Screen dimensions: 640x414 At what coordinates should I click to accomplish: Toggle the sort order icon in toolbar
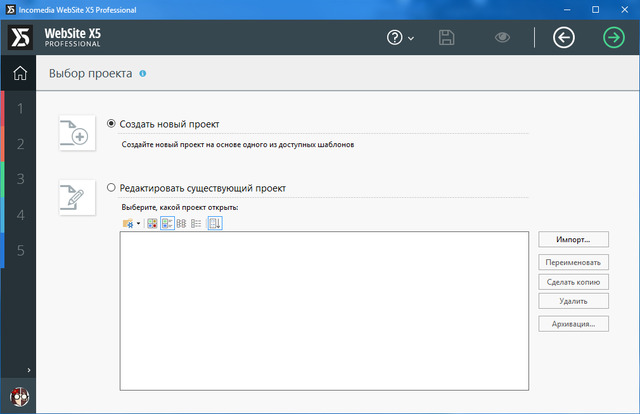(215, 223)
